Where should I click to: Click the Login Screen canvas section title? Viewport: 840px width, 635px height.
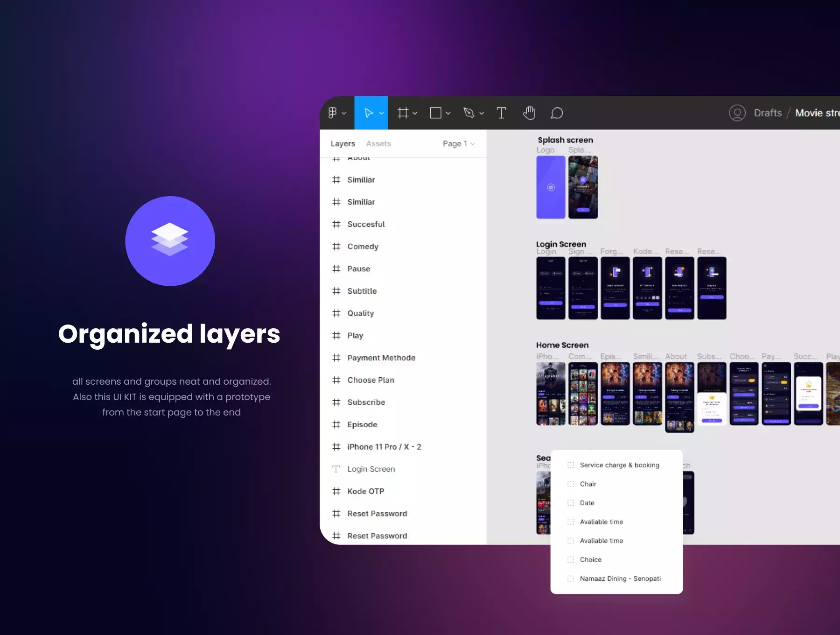point(561,244)
